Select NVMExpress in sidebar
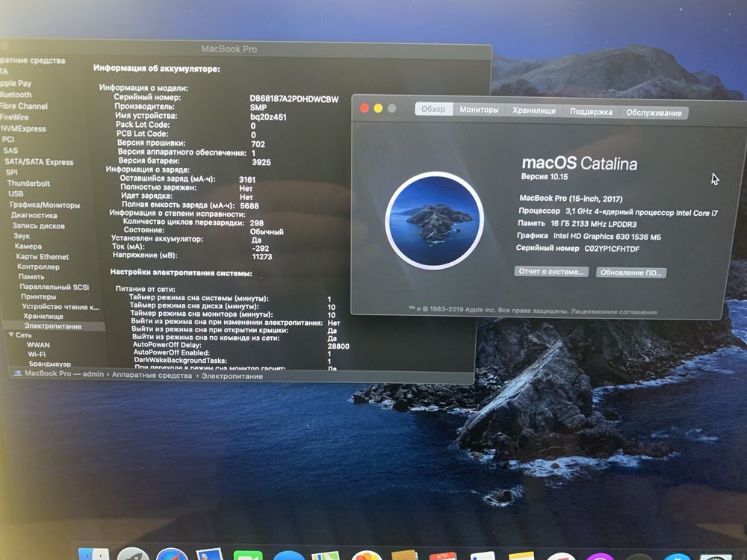 pyautogui.click(x=23, y=128)
